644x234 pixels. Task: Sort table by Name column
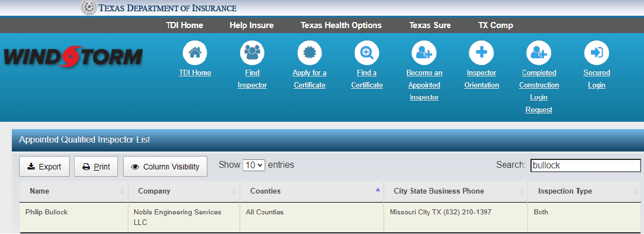[x=73, y=191]
